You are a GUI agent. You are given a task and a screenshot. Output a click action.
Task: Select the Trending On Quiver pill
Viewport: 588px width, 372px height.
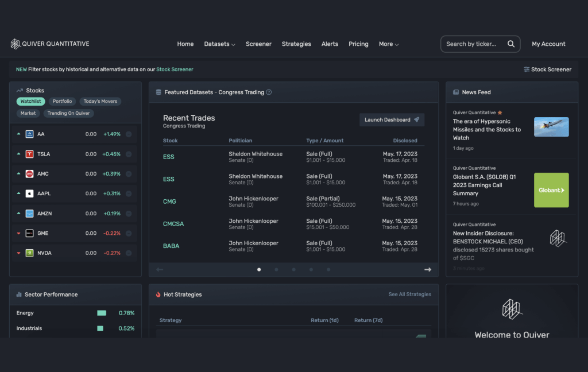tap(69, 113)
